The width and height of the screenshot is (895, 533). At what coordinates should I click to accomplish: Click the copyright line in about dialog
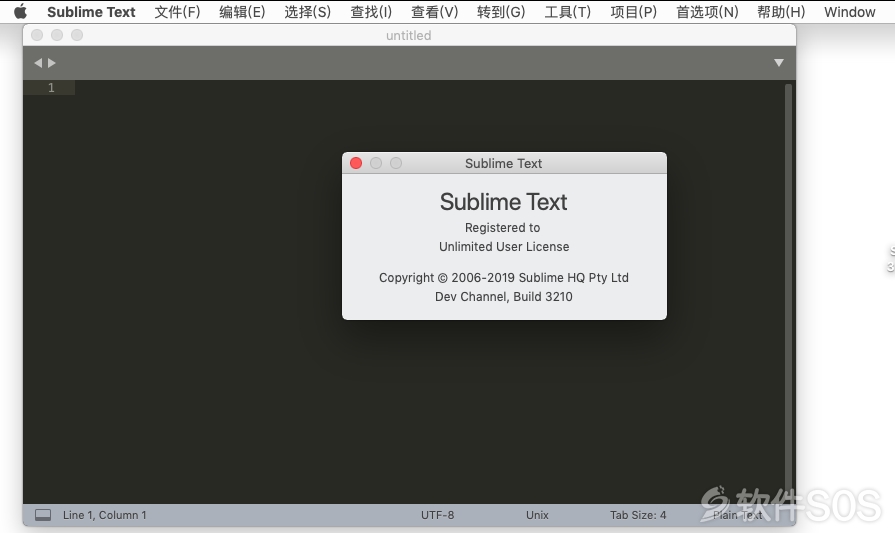pos(503,278)
